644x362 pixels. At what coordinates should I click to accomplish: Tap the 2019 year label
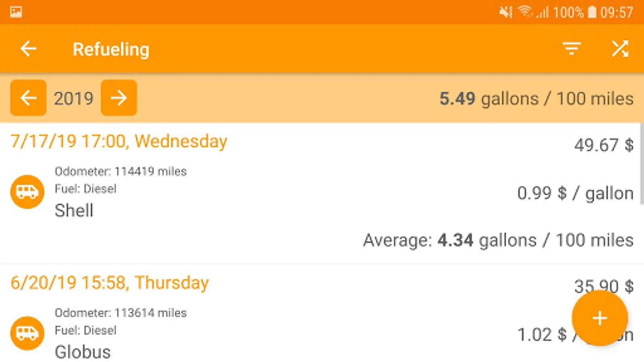pyautogui.click(x=74, y=99)
